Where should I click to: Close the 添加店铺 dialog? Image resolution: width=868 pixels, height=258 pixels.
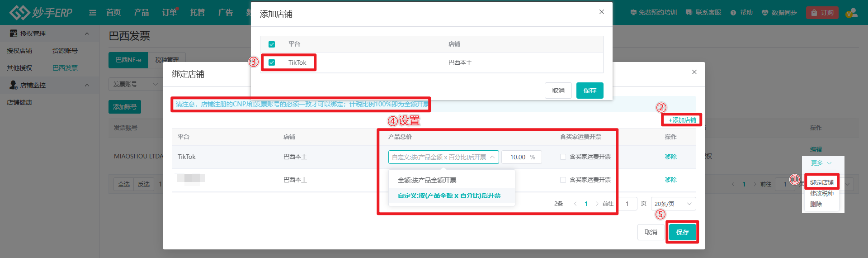[x=602, y=12]
